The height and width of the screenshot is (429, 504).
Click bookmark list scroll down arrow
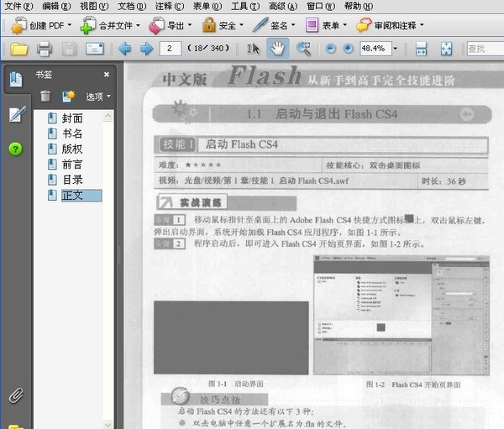108,424
